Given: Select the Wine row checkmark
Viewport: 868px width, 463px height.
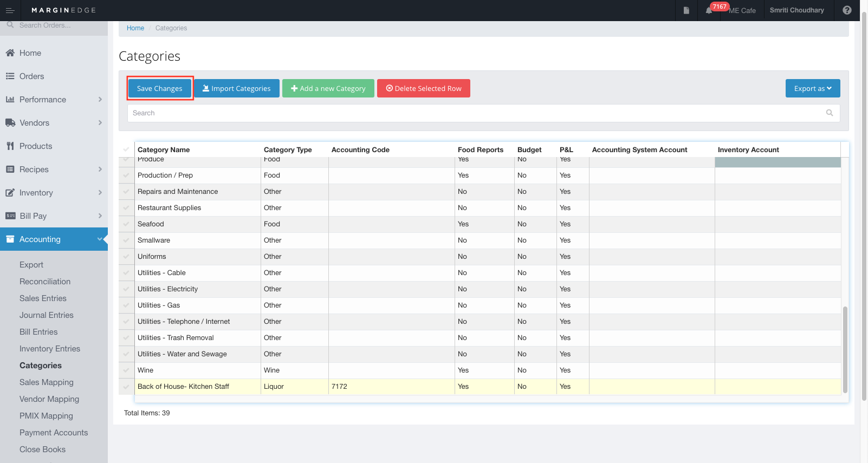Looking at the screenshot, I should click(x=126, y=370).
